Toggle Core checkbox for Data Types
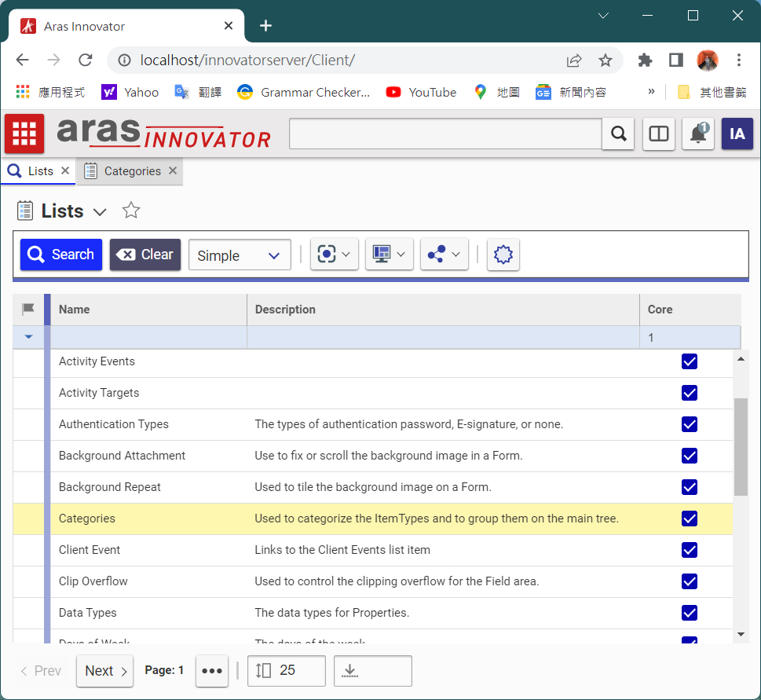This screenshot has width=761, height=700. pos(690,613)
